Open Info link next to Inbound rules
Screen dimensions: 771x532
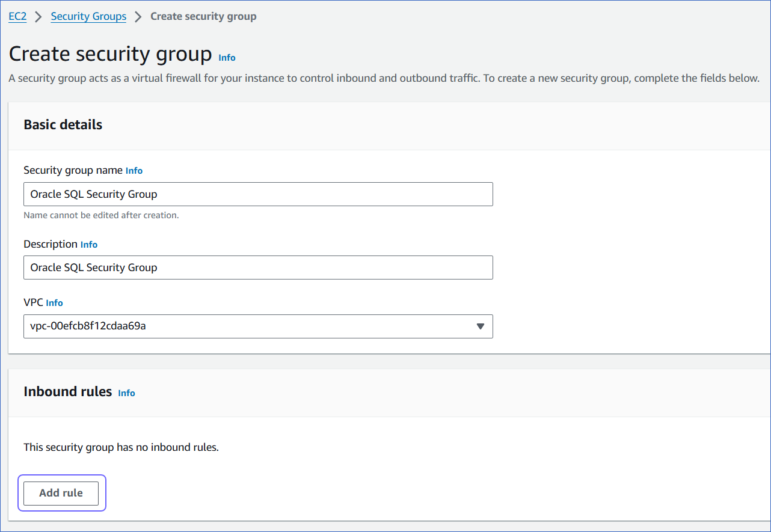[x=126, y=393]
